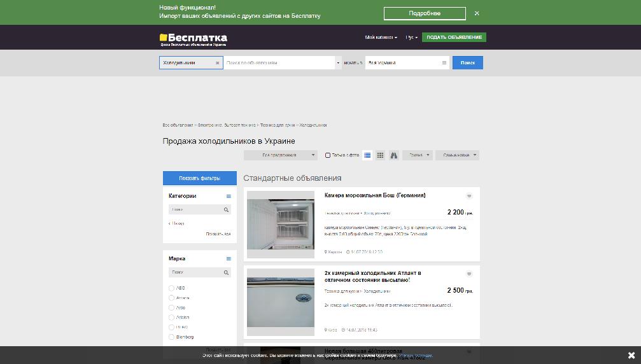
Task: Click the Бесплатка logo
Action: 194,39
